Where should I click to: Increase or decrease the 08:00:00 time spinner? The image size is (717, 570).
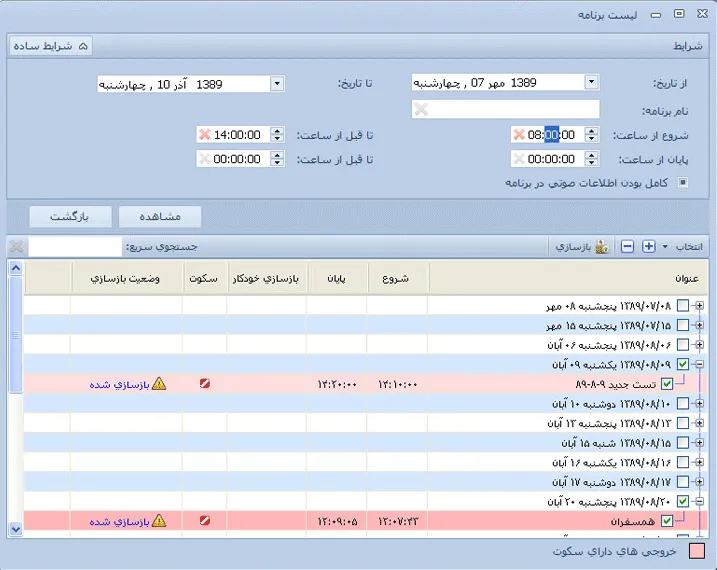591,134
